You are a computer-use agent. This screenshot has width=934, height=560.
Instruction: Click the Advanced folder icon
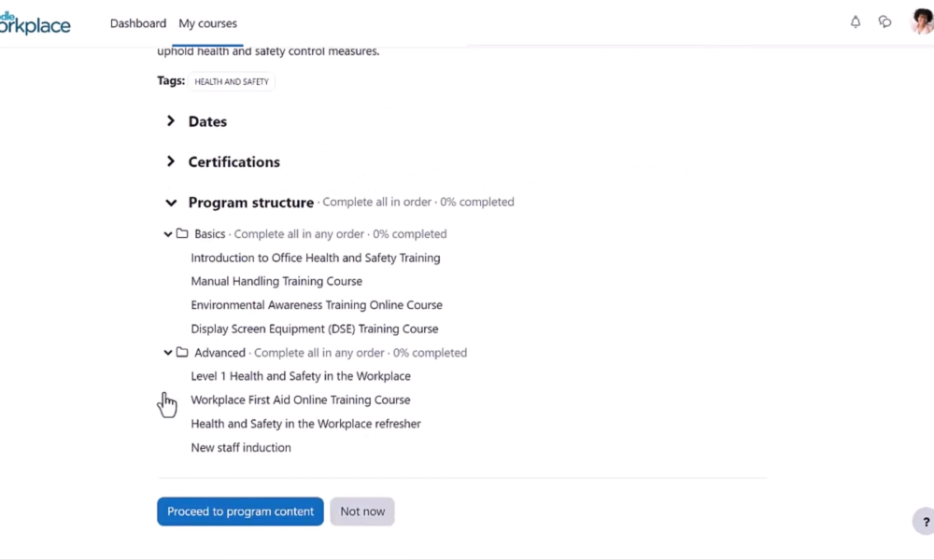click(182, 353)
